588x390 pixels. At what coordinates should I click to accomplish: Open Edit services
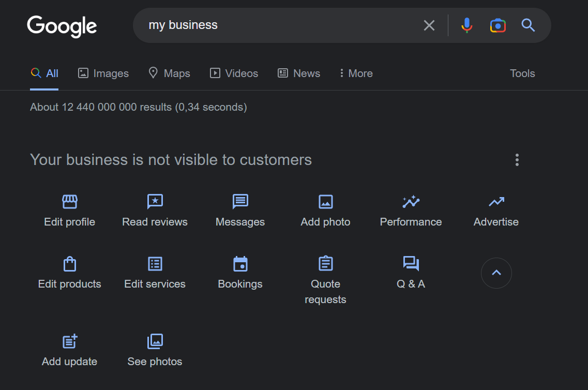155,272
